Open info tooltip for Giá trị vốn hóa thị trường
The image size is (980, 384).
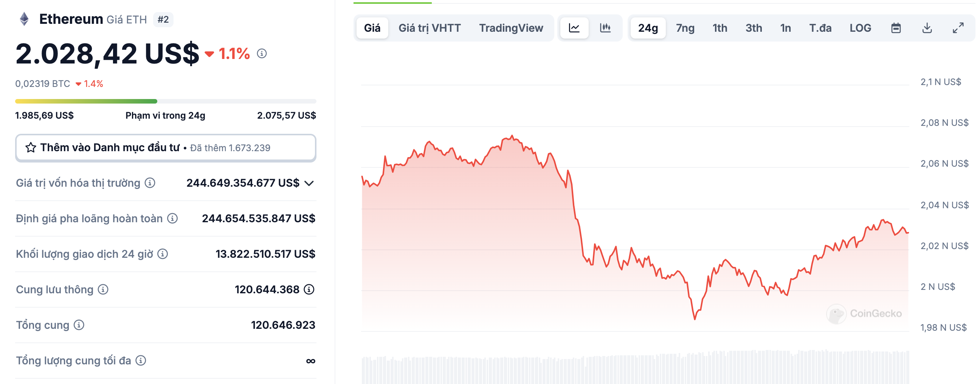[149, 183]
